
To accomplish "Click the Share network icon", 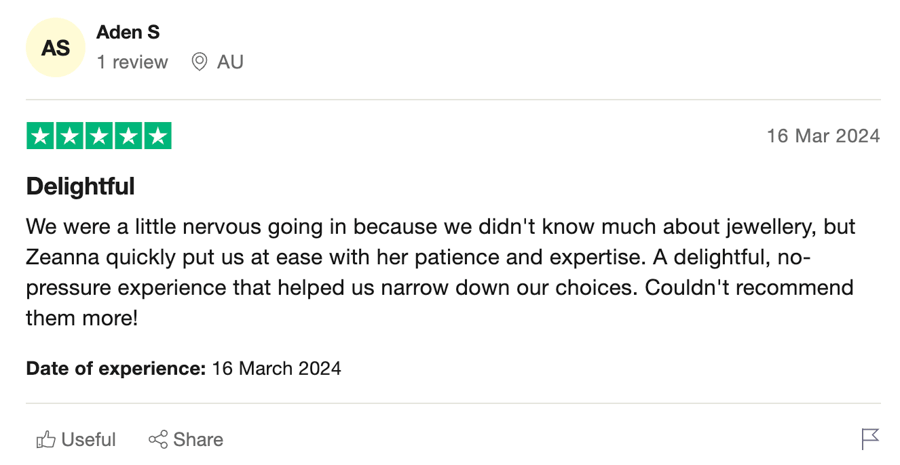I will point(158,440).
